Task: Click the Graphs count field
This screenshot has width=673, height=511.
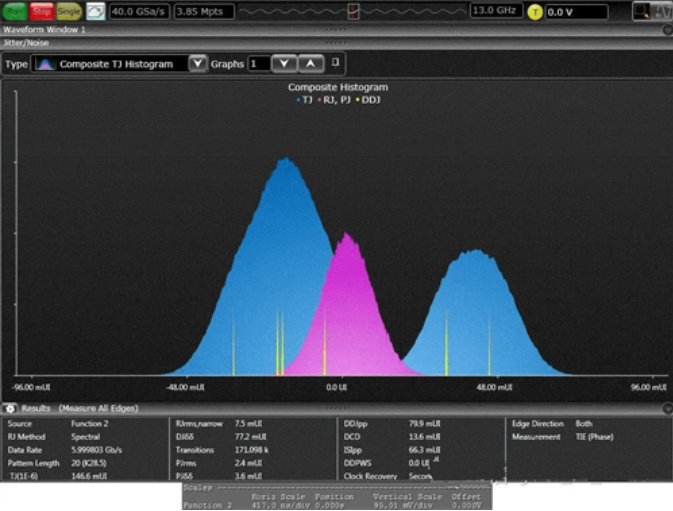Action: [x=259, y=64]
